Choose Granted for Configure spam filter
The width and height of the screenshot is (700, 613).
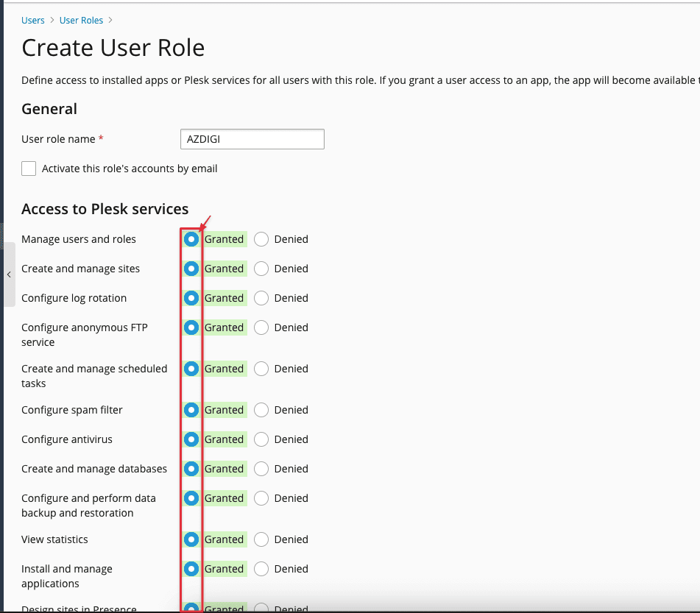coord(191,410)
